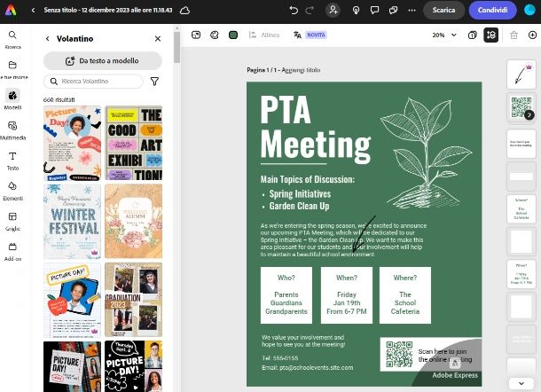This screenshot has height=392, width=541.
Task: Select the When? Friday Jan 19th layer
Action: pyautogui.click(x=521, y=275)
